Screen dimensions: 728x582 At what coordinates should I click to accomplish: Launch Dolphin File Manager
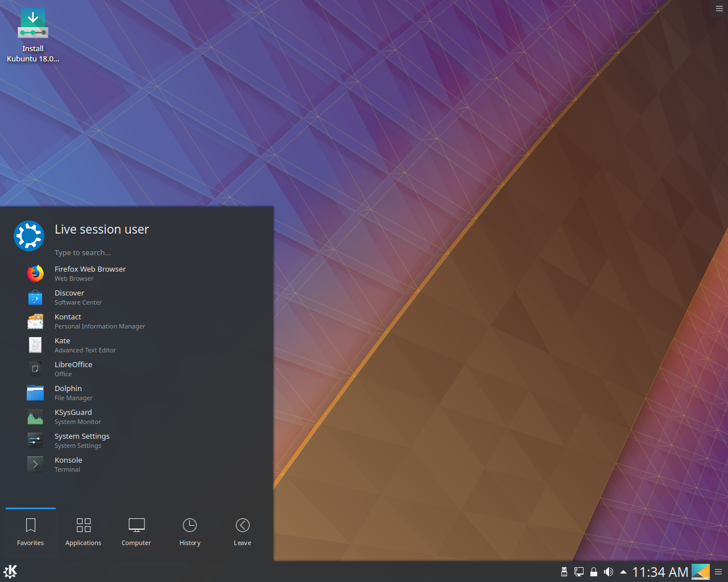136,393
